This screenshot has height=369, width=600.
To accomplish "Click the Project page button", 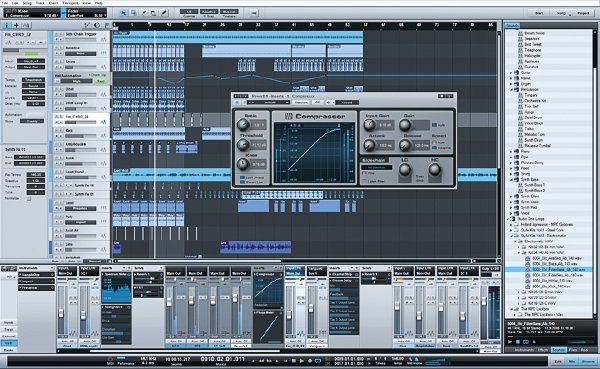I will point(583,13).
